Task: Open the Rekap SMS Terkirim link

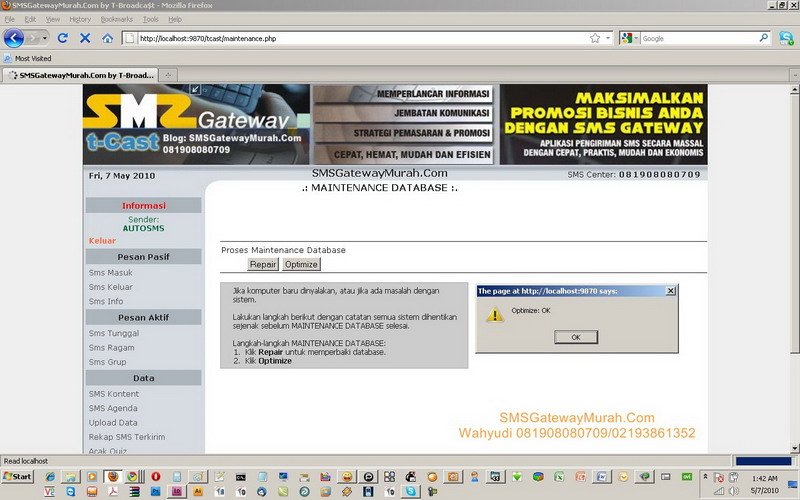Action: [x=127, y=437]
